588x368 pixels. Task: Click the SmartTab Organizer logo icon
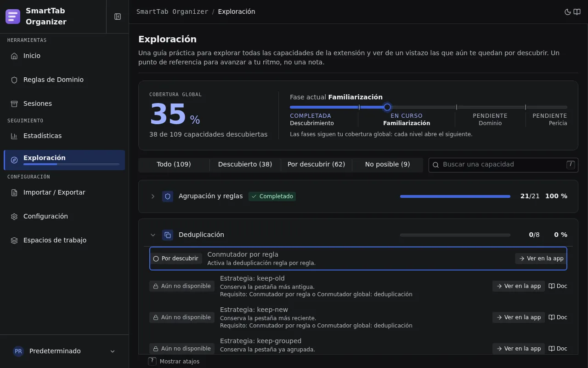tap(13, 17)
